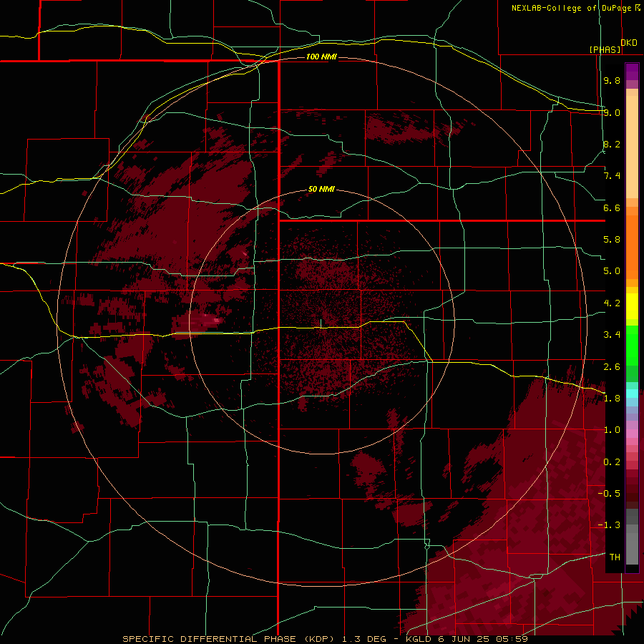644x644 pixels.
Task: Click the pink echo pixel inside the 50 NMI ring
Action: [216, 320]
